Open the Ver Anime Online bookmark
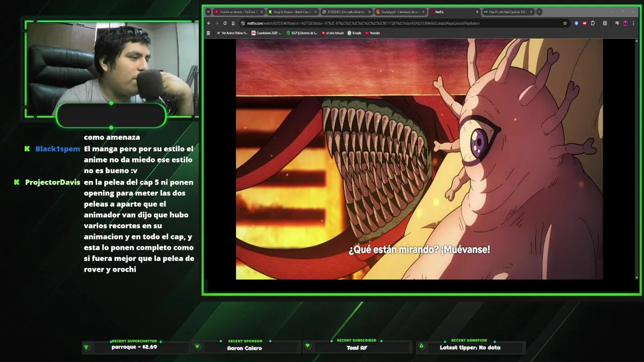Viewport: 644px width, 362px height. tap(232, 33)
